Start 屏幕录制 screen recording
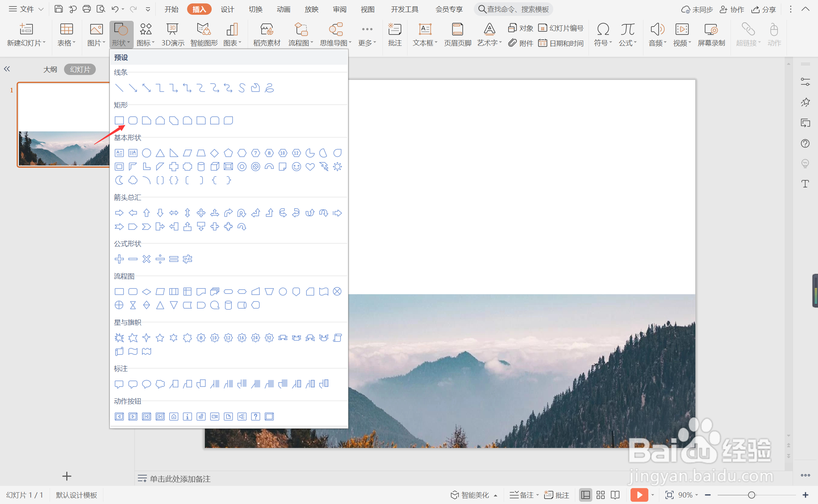 [x=711, y=35]
